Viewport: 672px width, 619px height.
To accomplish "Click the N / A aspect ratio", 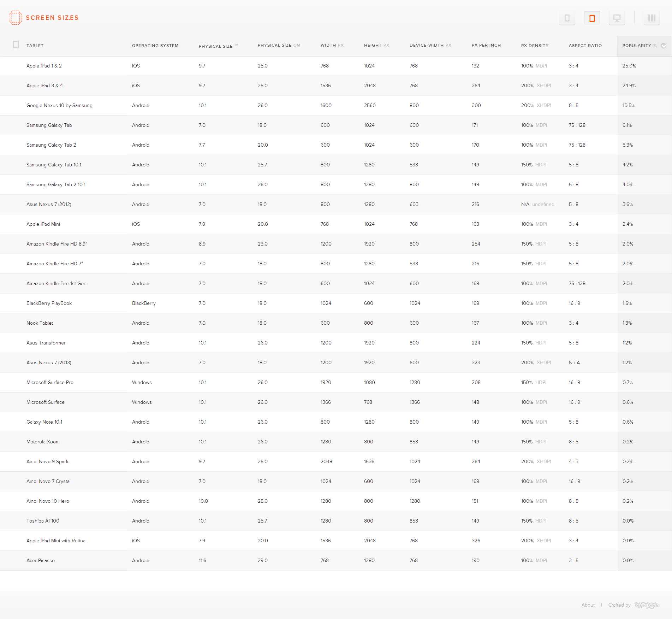I will click(x=574, y=362).
